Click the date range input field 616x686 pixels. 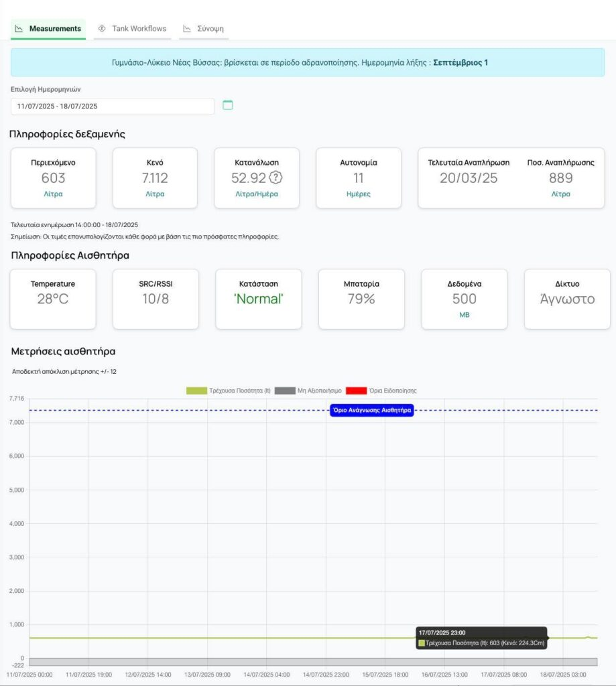pyautogui.click(x=112, y=106)
